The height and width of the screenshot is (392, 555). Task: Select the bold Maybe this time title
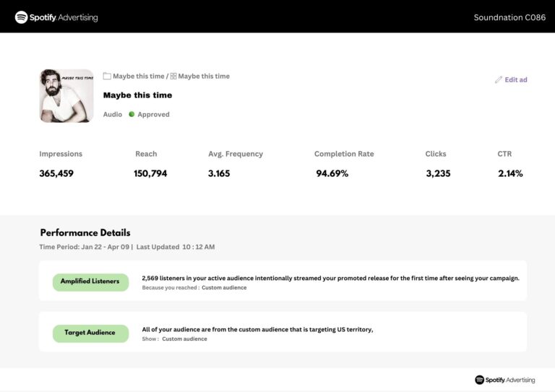coord(137,95)
